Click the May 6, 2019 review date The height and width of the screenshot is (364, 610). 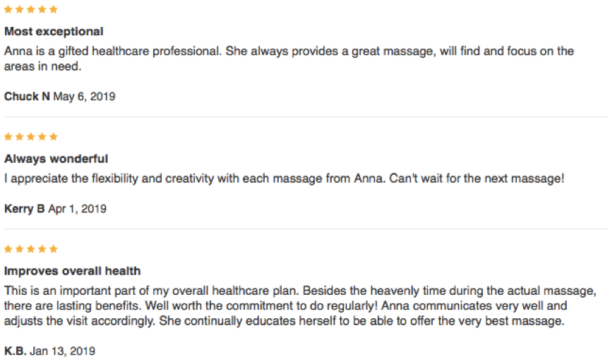point(84,97)
